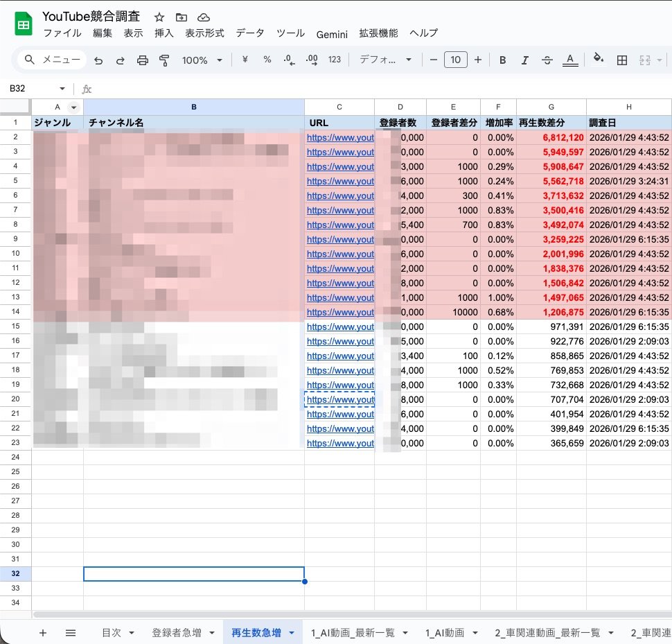Screen dimensions: 672x644
Task: Click the Print icon in the toolbar
Action: 142,60
